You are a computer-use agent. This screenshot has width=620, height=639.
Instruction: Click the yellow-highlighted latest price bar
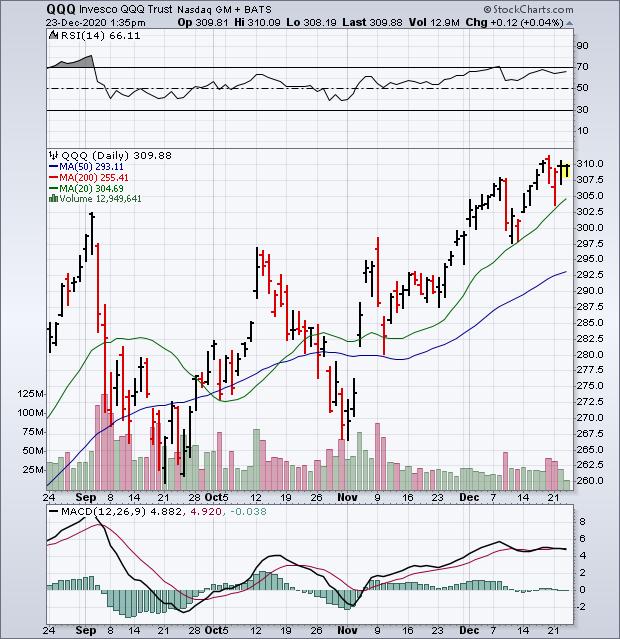[x=567, y=168]
